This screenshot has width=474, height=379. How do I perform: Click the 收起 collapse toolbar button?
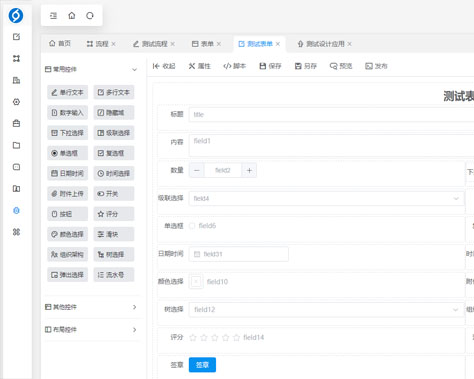(164, 66)
